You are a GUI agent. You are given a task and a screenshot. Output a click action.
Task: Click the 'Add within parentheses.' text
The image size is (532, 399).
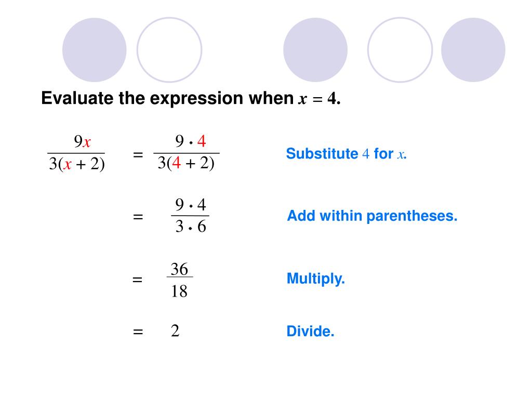click(x=372, y=216)
